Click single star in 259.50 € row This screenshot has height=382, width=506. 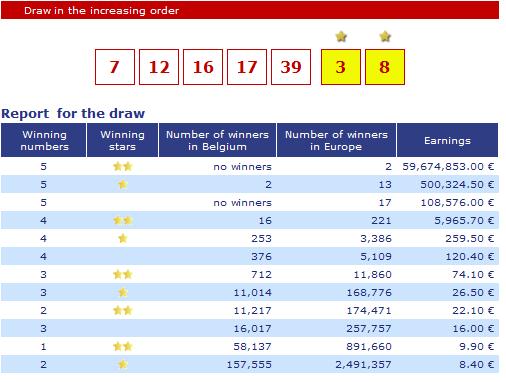click(123, 238)
